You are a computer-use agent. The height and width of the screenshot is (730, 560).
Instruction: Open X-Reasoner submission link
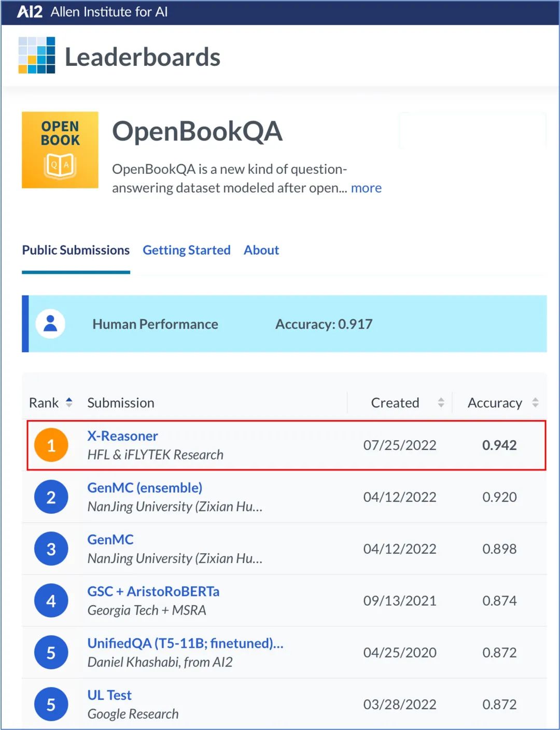click(x=122, y=436)
